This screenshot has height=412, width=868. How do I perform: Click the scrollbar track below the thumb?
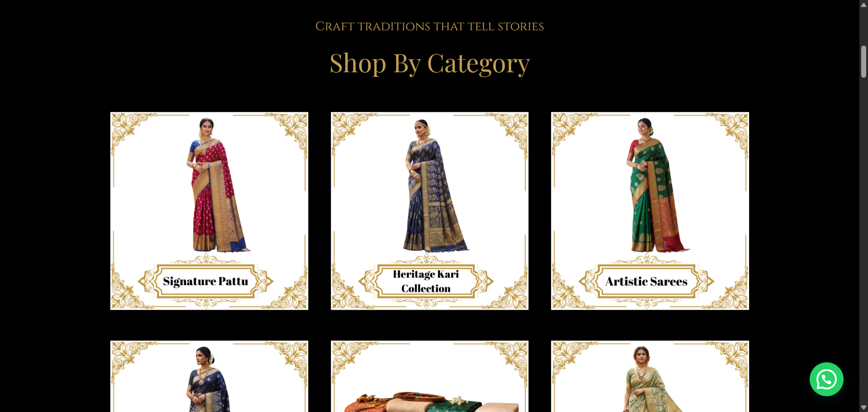coord(863,239)
